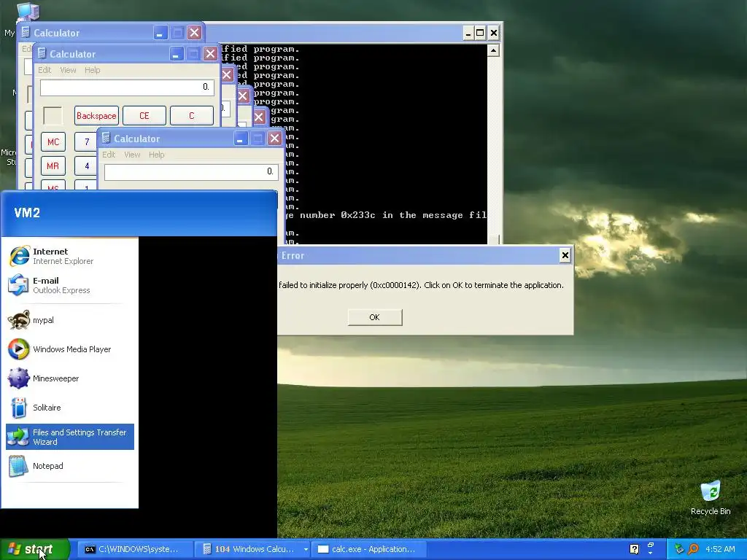Click the 4 digit calculator button

(x=86, y=166)
